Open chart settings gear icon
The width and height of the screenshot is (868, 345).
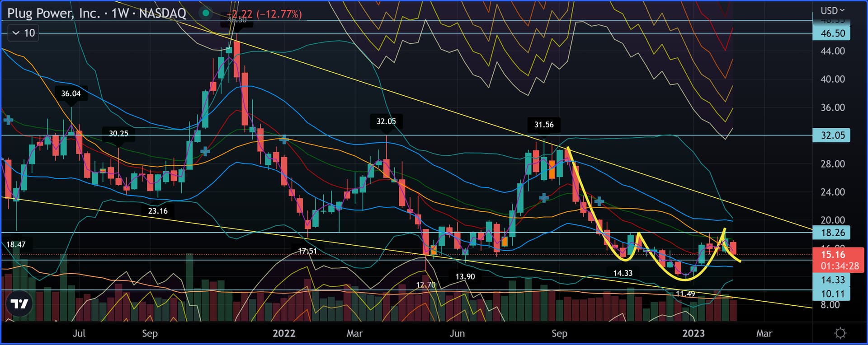(840, 333)
